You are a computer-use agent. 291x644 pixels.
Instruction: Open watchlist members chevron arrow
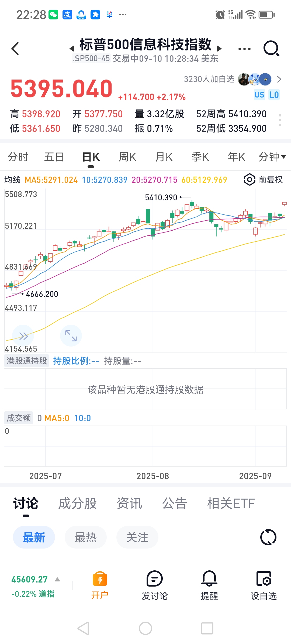pyautogui.click(x=279, y=79)
